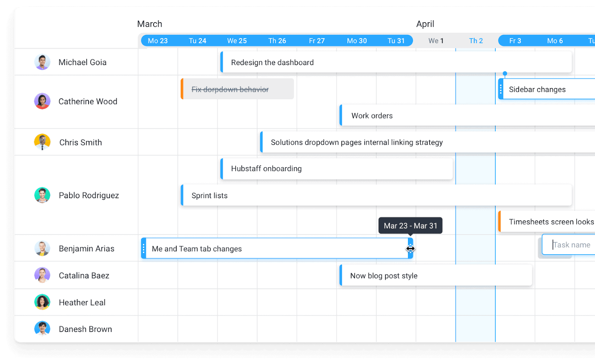The width and height of the screenshot is (595, 364).
Task: Select the Sidebar changes task bar
Action: pos(547,89)
